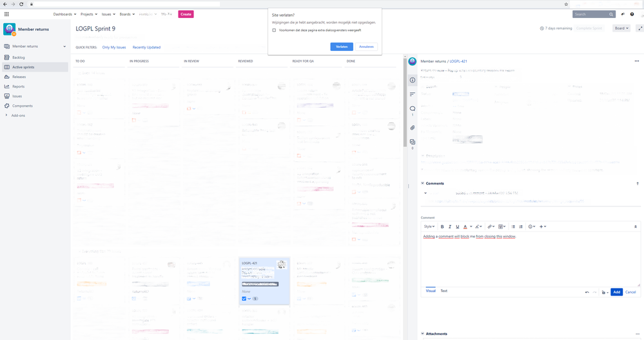Open the app switcher grid icon
The image size is (644, 340).
(6, 14)
